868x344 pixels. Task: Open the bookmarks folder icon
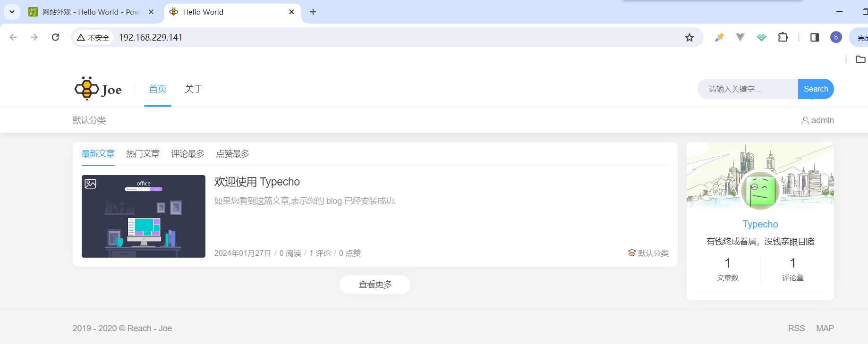coord(860,59)
